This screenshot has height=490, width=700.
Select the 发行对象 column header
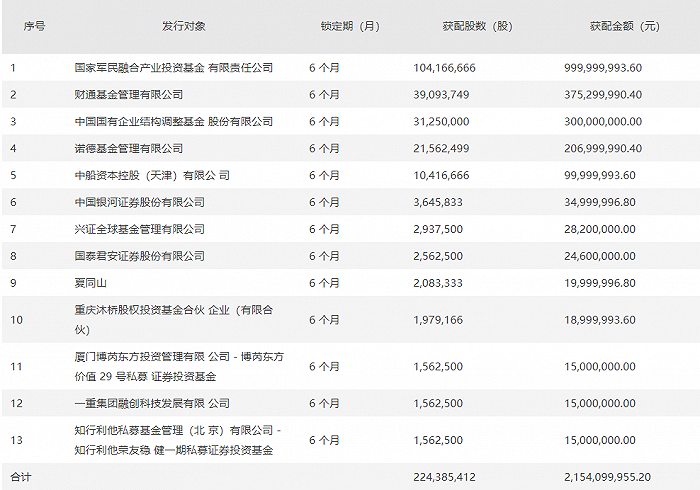point(184,26)
